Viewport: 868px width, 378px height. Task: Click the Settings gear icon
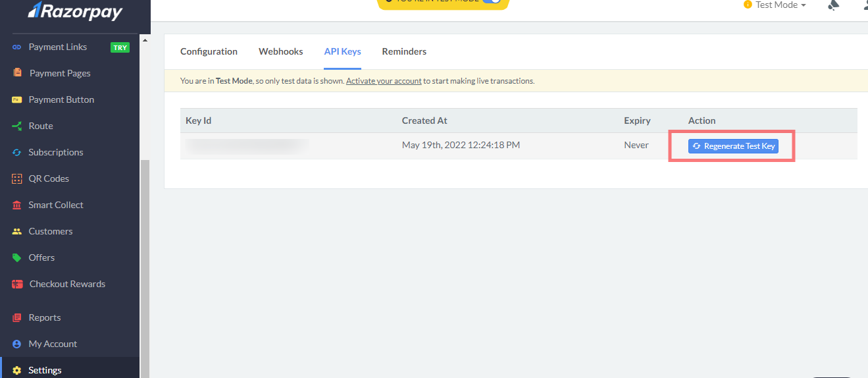[17, 370]
